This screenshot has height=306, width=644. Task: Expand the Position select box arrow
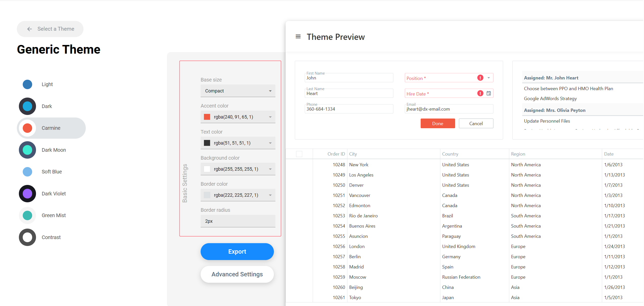pyautogui.click(x=489, y=78)
